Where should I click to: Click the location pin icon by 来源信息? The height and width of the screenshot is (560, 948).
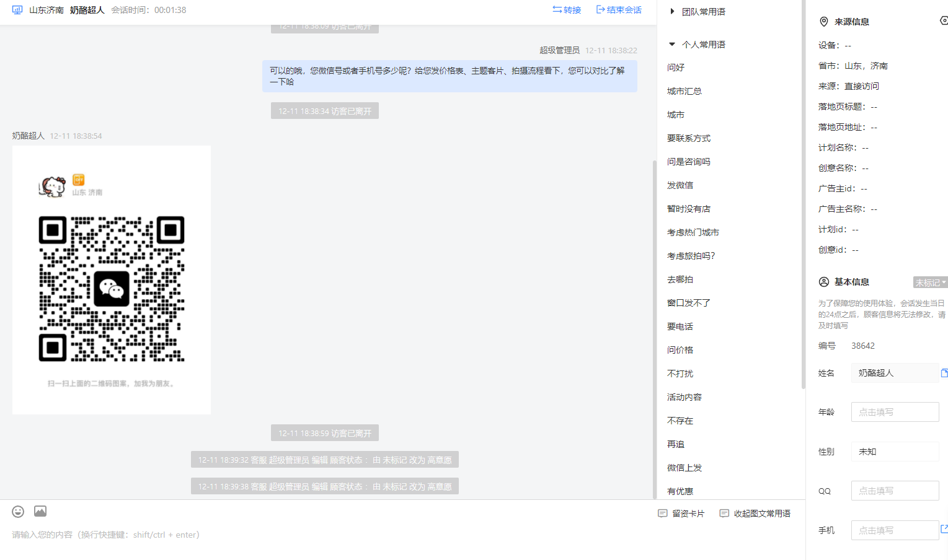824,22
